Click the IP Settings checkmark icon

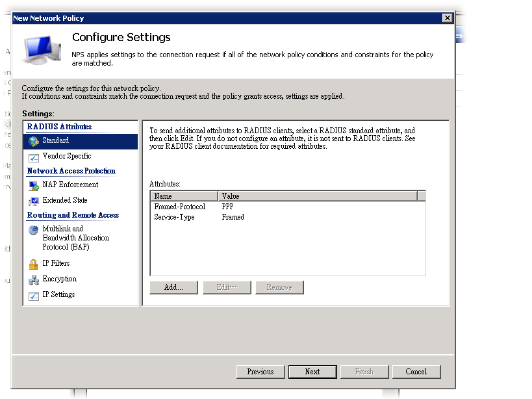(34, 296)
